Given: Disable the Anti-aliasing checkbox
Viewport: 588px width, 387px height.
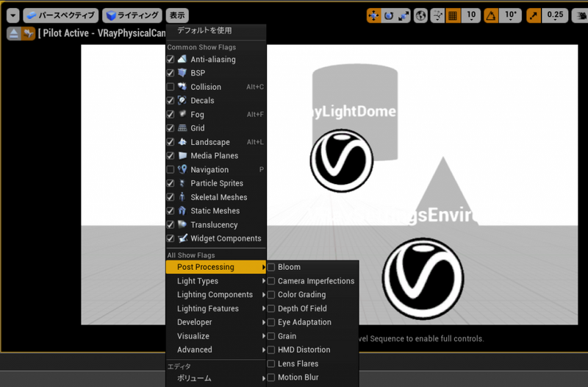Looking at the screenshot, I should [x=171, y=60].
